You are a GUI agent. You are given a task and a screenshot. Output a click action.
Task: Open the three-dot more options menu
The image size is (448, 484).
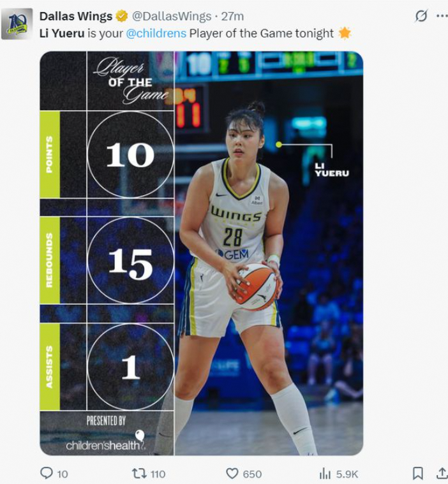[442, 16]
